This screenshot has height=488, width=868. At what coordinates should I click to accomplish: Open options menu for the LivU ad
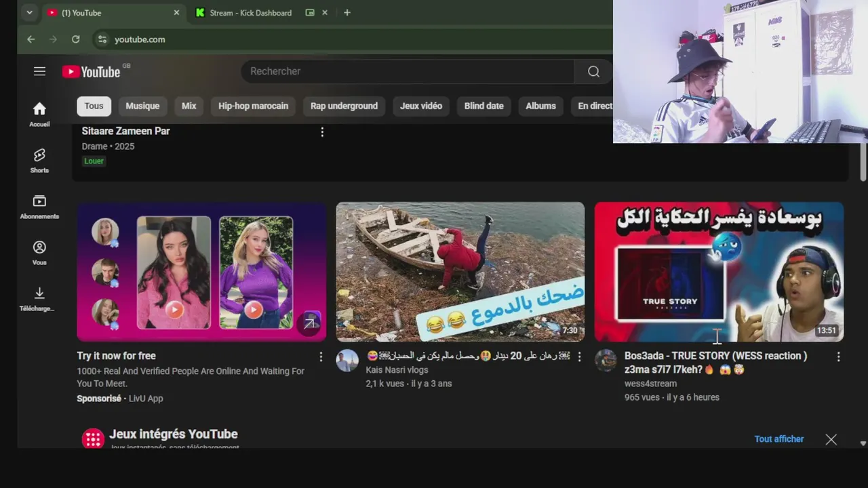click(321, 357)
